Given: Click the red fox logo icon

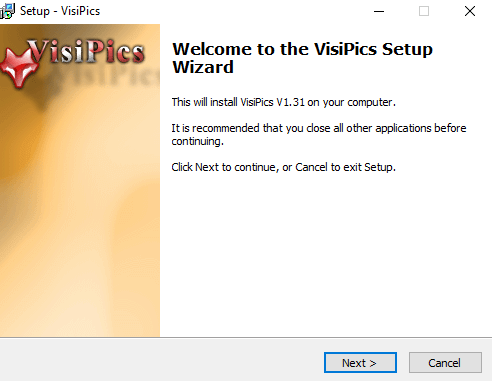Looking at the screenshot, I should (18, 67).
